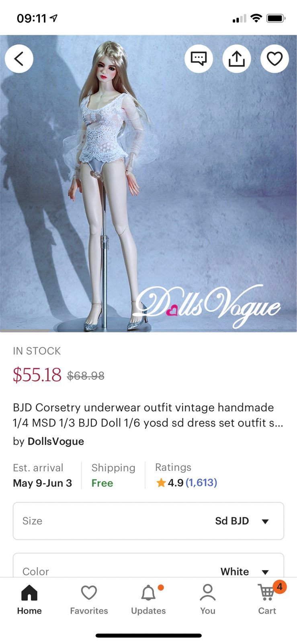297x644 pixels.
Task: Open the Size dropdown showing Sd BJD
Action: click(148, 521)
